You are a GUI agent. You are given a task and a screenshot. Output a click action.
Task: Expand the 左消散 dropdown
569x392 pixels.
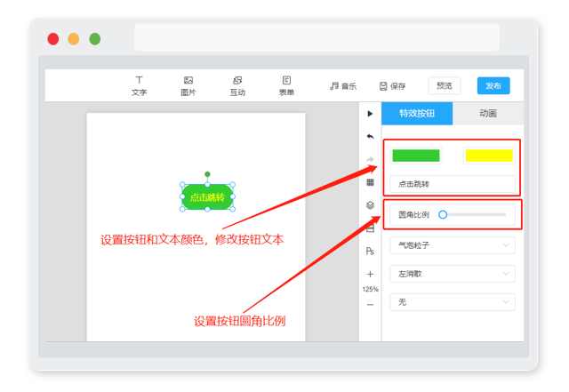pyautogui.click(x=453, y=274)
